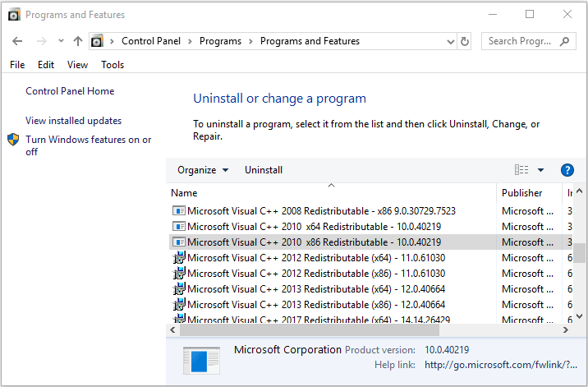The width and height of the screenshot is (588, 387).
Task: Sort by the Publisher column header
Action: [x=529, y=192]
